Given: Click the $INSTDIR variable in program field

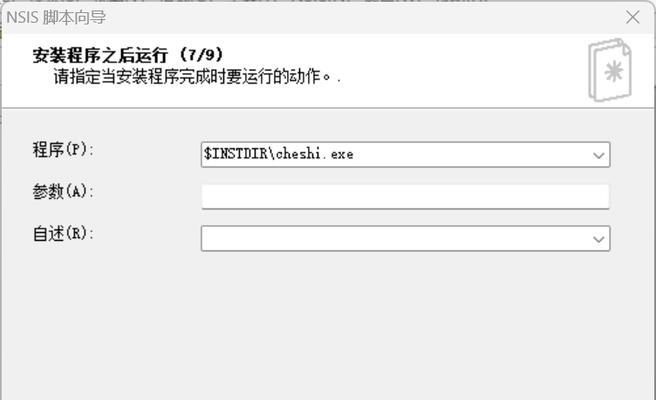Looking at the screenshot, I should click(x=236, y=154).
